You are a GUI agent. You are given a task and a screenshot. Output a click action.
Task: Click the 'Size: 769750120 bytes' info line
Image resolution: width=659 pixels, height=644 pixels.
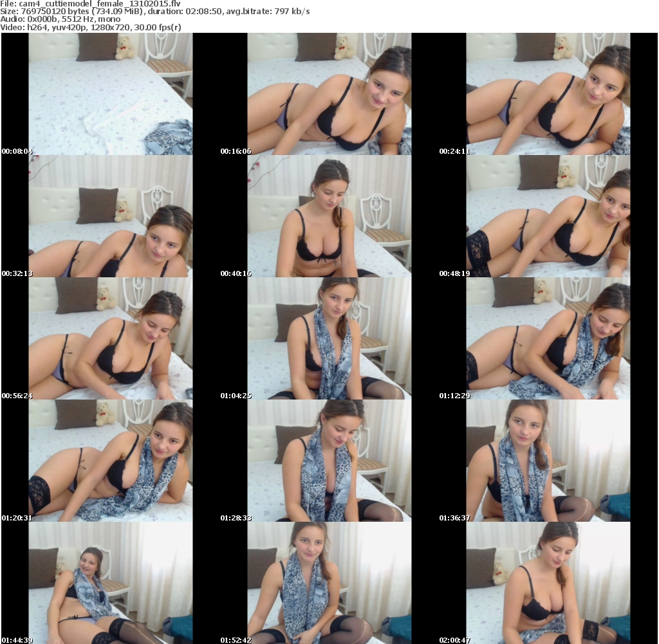155,12
